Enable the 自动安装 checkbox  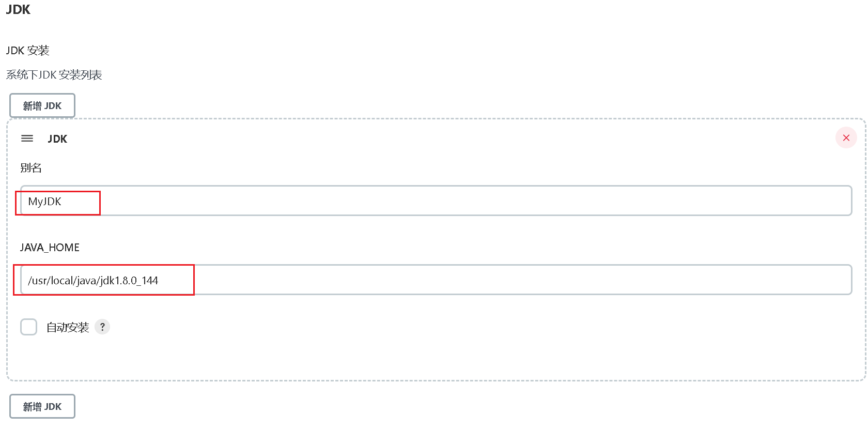29,327
